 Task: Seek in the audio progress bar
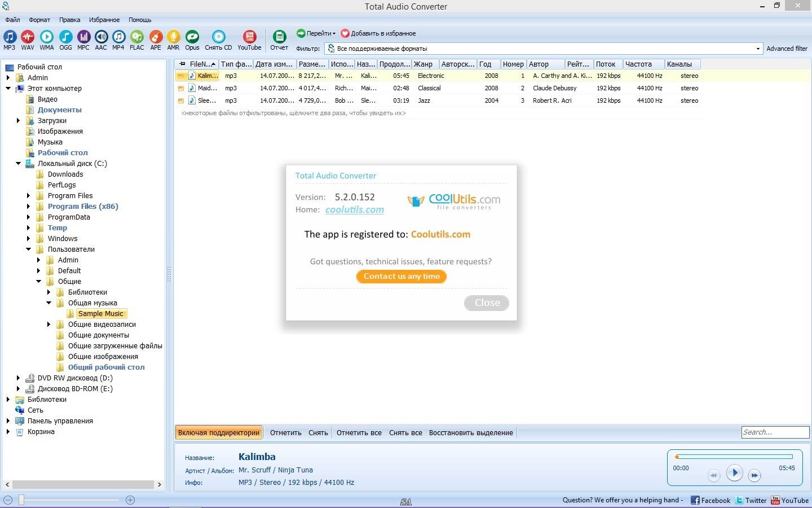[x=734, y=457]
